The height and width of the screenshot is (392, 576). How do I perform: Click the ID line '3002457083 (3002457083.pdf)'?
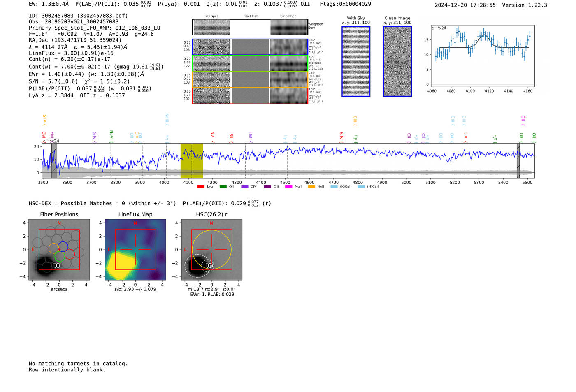pos(78,16)
